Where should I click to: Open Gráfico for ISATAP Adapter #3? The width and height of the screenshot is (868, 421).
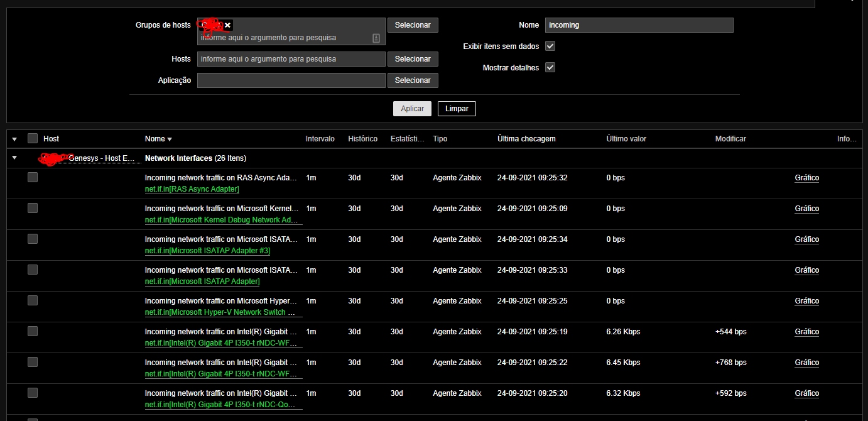[806, 239]
